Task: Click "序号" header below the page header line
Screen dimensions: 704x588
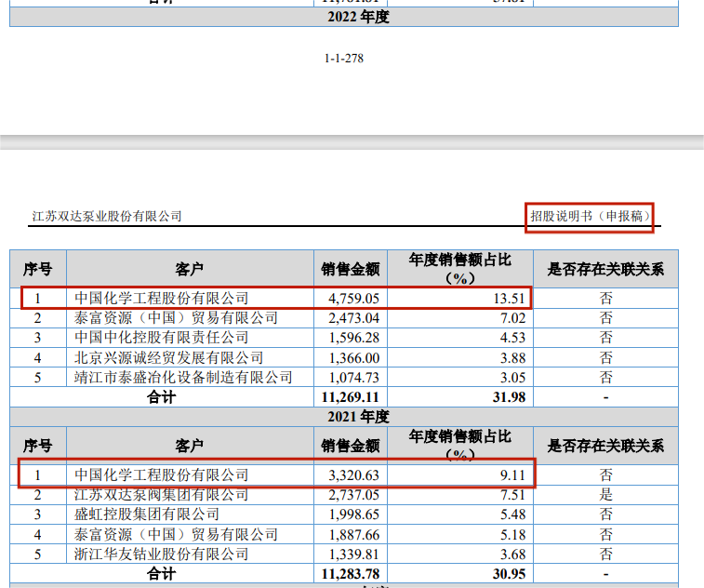Action: click(x=38, y=269)
